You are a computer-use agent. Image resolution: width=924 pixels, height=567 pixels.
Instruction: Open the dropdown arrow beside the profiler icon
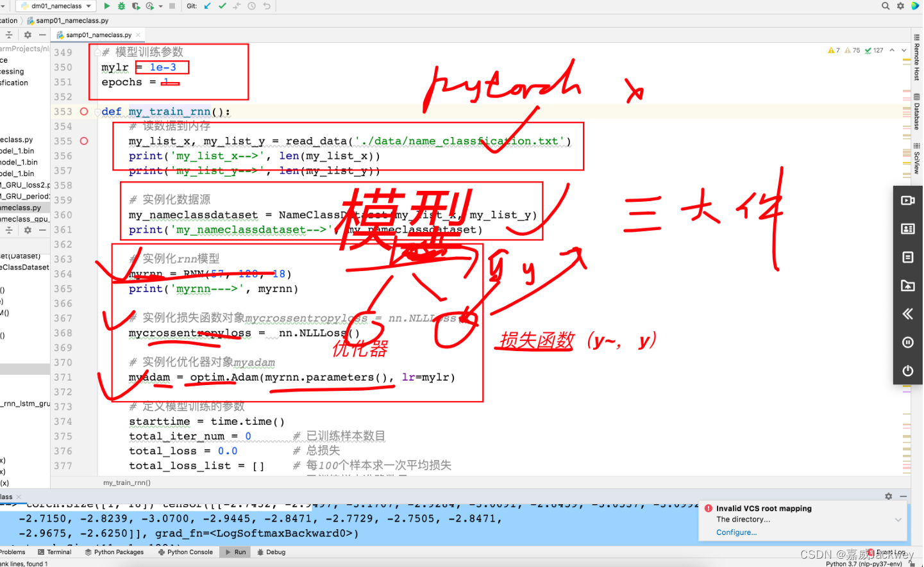pos(160,6)
